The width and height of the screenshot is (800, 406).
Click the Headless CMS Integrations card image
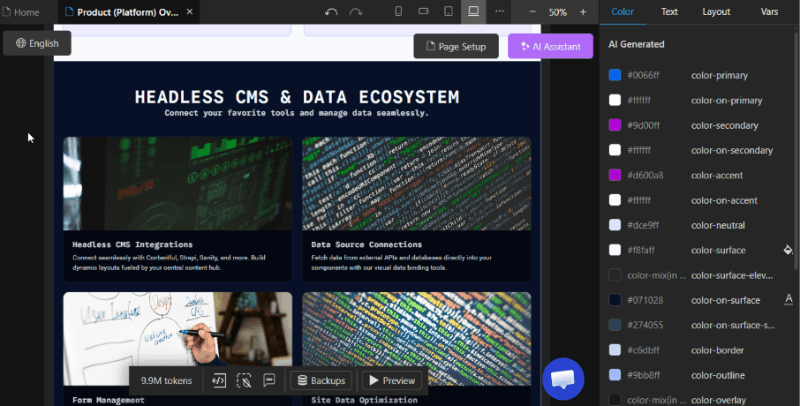pos(178,183)
